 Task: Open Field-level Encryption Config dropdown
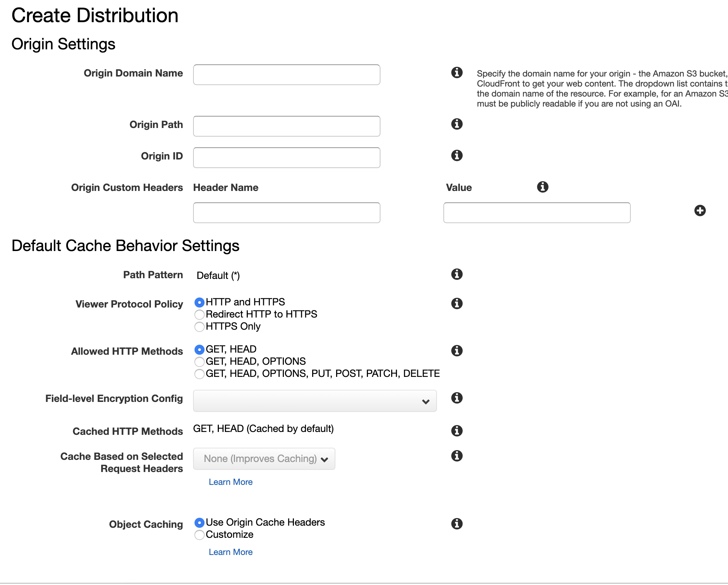point(315,401)
